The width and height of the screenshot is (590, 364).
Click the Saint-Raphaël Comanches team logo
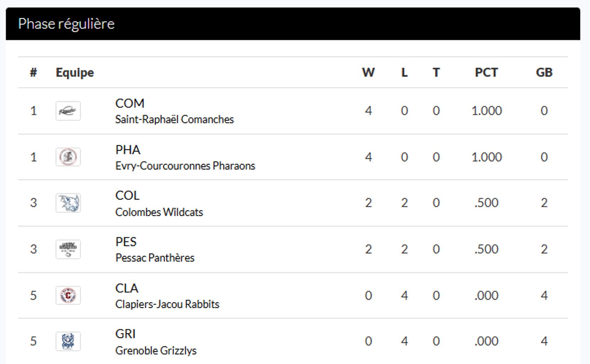68,111
